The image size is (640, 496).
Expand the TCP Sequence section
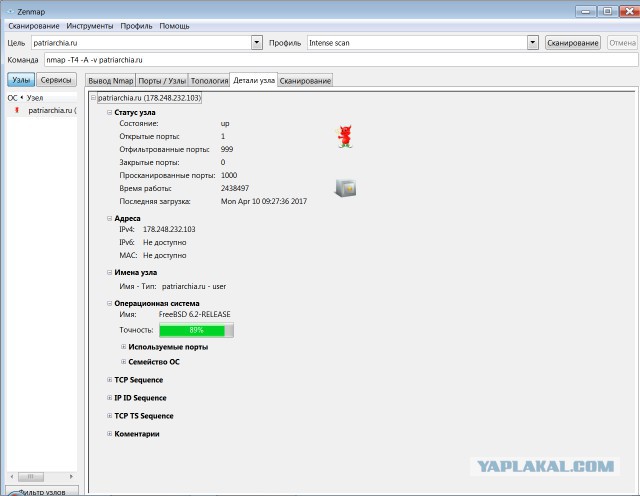point(109,380)
